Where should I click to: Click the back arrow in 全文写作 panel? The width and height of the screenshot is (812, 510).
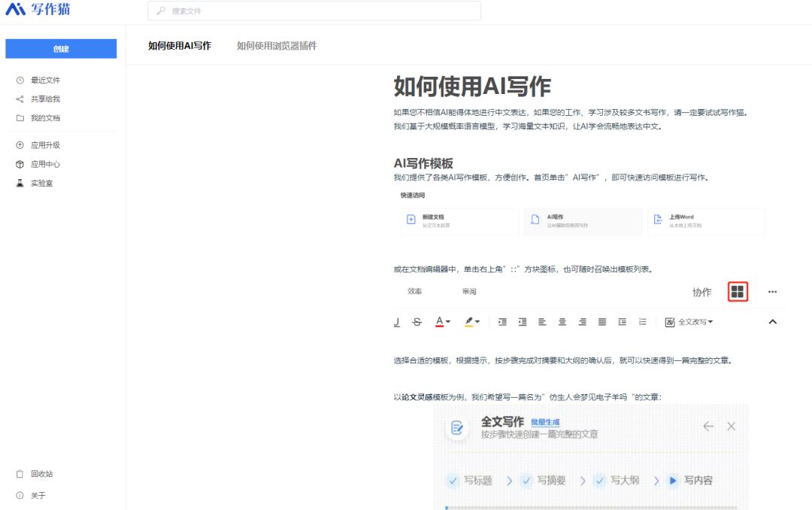pyautogui.click(x=708, y=427)
